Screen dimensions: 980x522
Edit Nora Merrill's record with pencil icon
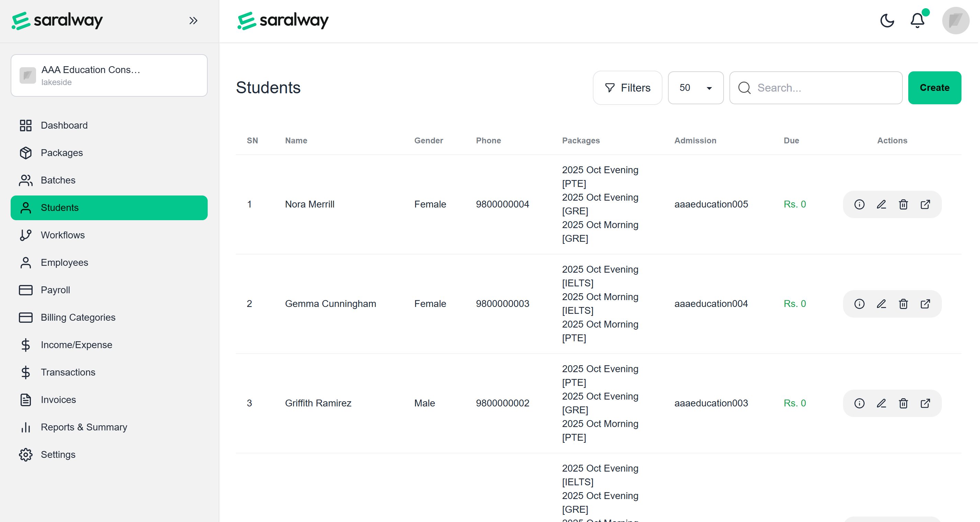(x=881, y=204)
